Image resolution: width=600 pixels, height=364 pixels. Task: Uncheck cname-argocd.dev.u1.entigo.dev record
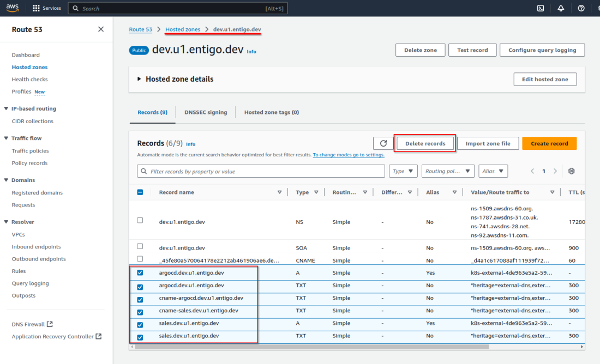(140, 300)
